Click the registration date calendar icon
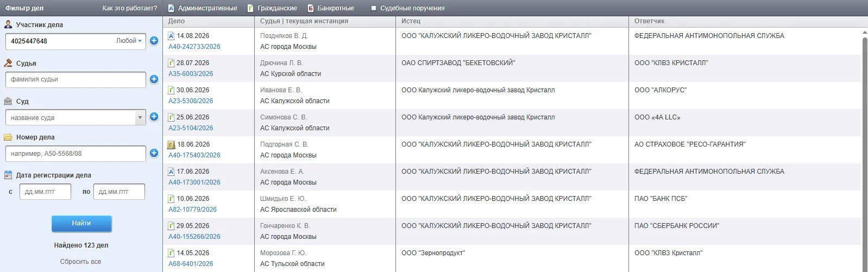868x272 pixels. point(8,175)
